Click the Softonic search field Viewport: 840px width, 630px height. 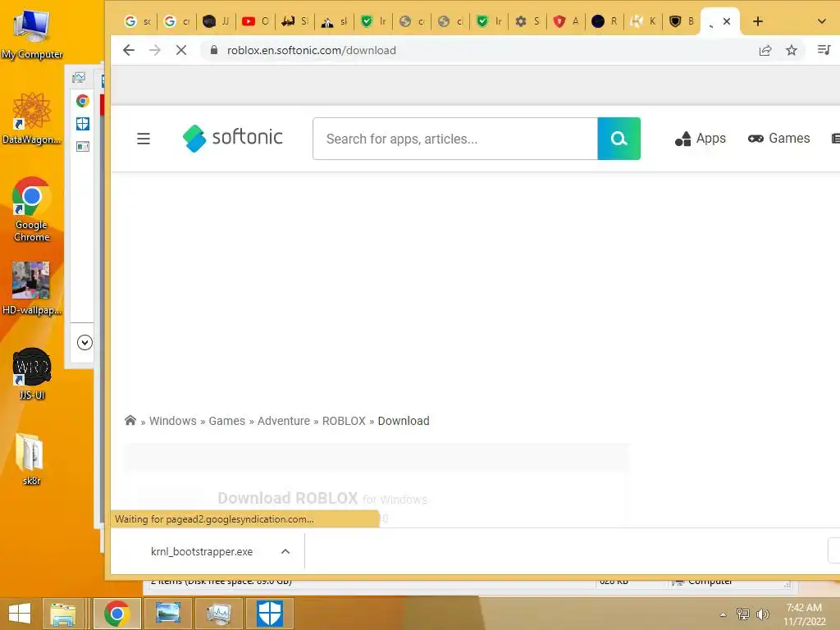[454, 139]
